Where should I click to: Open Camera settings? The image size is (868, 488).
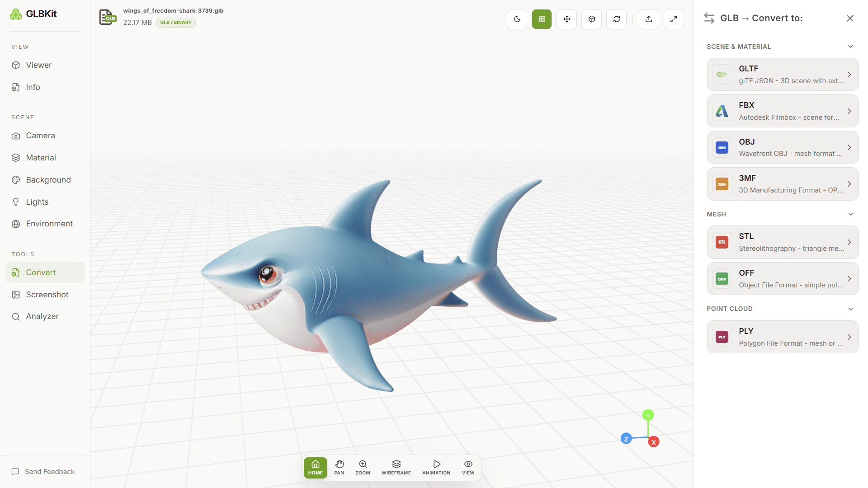[45, 136]
